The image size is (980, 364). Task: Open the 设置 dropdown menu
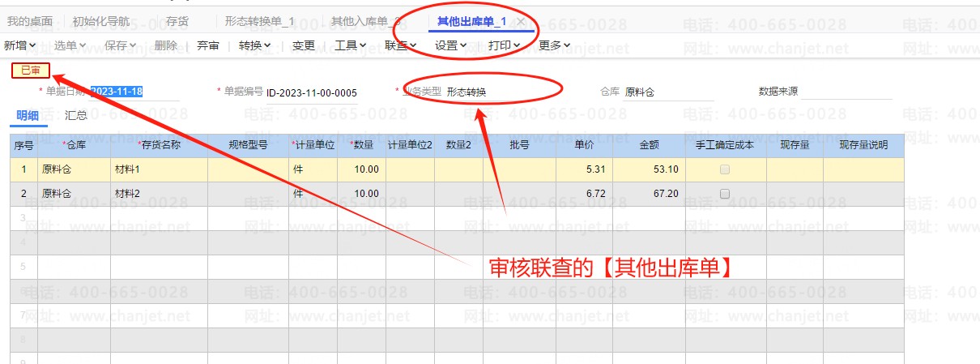tap(451, 45)
